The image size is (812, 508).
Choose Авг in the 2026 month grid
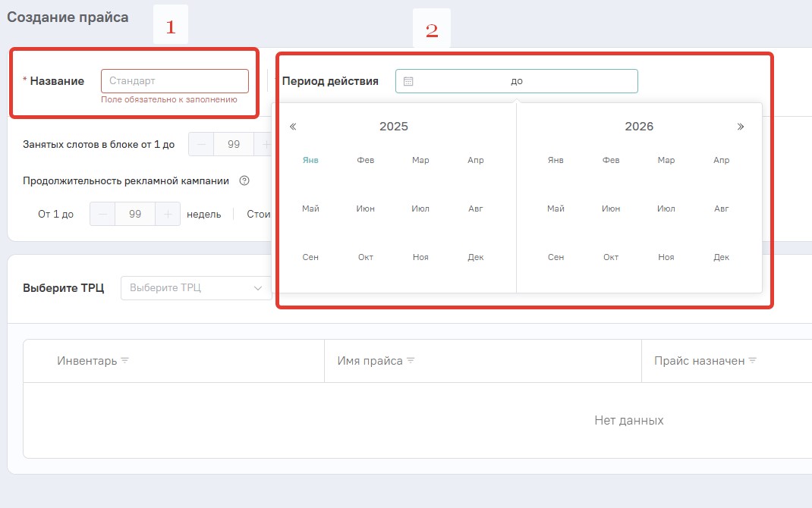point(721,209)
